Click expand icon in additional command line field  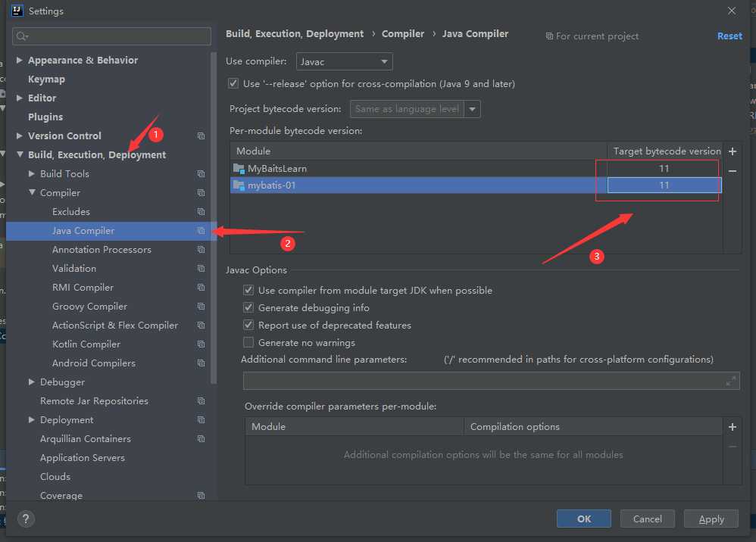pyautogui.click(x=730, y=381)
